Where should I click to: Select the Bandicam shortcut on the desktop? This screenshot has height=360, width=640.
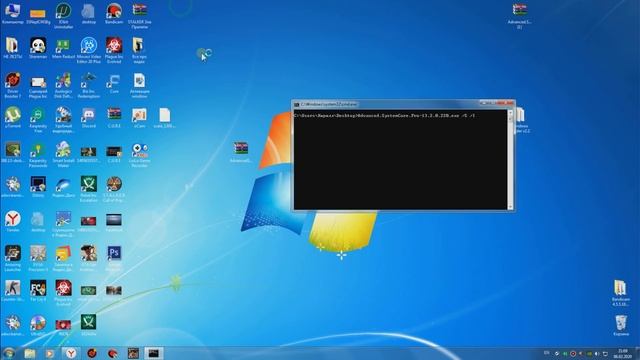pos(114,14)
